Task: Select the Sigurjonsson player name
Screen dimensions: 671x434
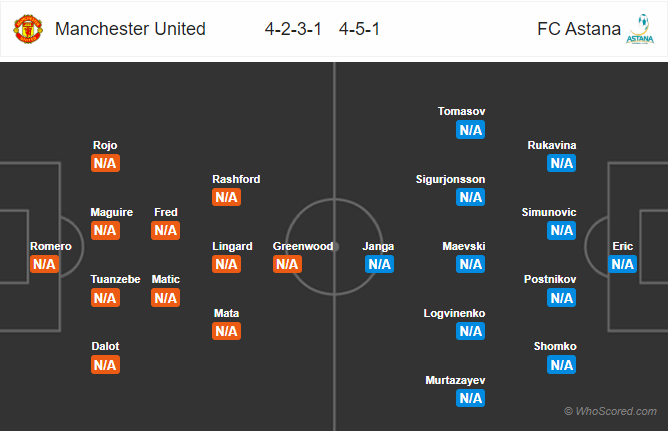Action: [x=450, y=179]
